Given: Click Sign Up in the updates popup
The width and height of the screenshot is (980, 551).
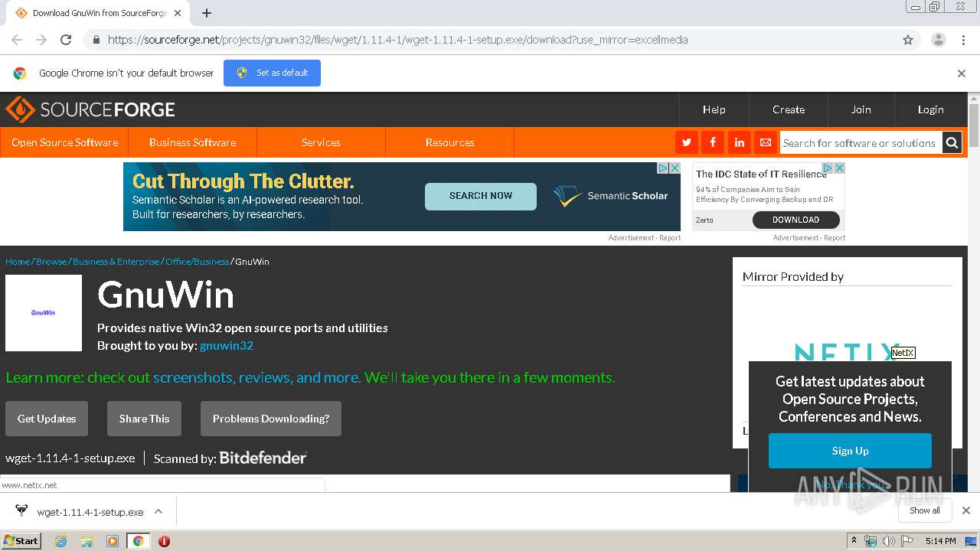Looking at the screenshot, I should pos(850,451).
